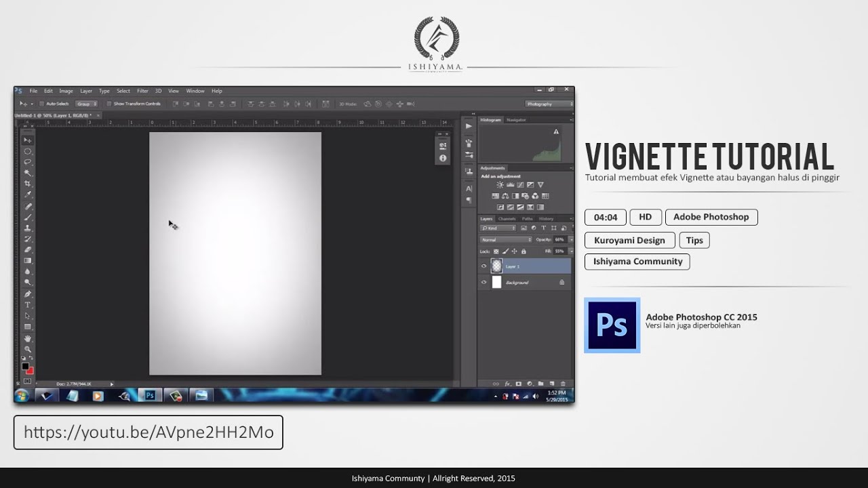Click the Adobe Photoshop tag
The height and width of the screenshot is (488, 868).
[x=711, y=217]
